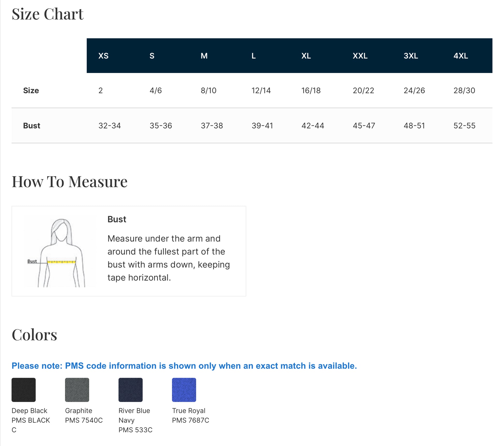Pick the True Royal color swatch
The height and width of the screenshot is (446, 504).
184,390
